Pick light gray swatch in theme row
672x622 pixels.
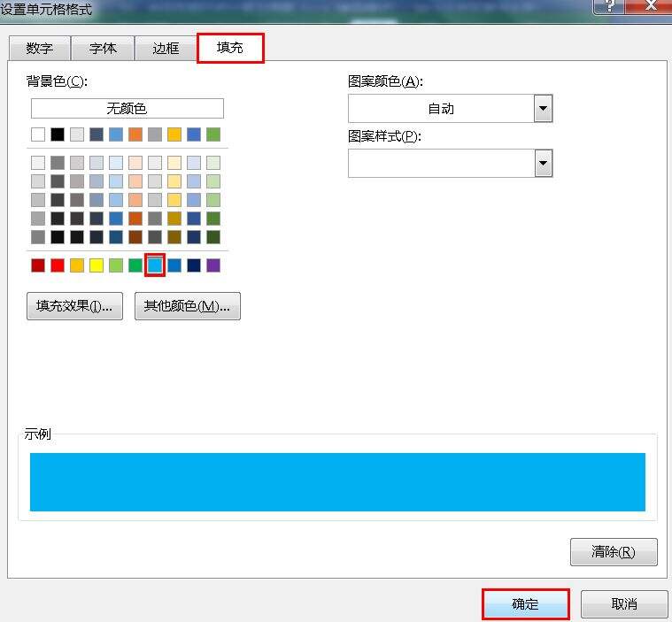pyautogui.click(x=77, y=134)
